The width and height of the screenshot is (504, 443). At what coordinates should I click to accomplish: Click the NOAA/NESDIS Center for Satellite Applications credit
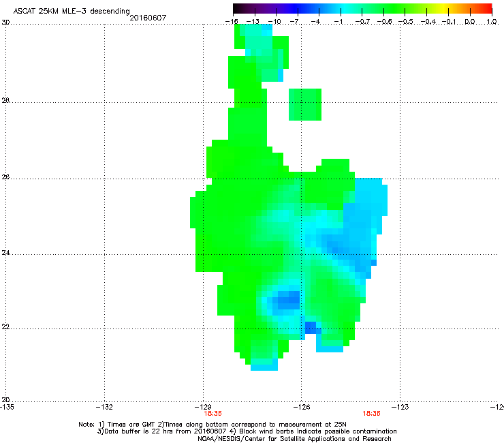[294, 439]
